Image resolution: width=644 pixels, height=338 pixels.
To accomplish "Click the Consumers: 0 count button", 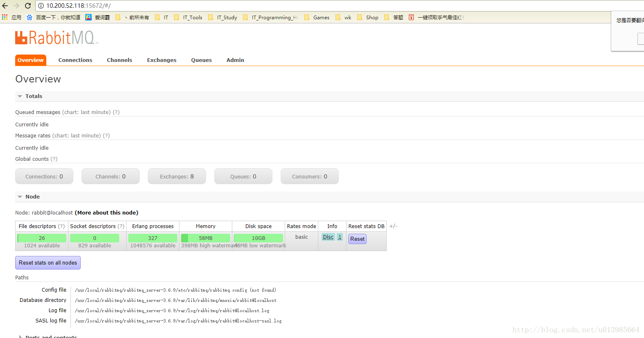I will point(310,176).
